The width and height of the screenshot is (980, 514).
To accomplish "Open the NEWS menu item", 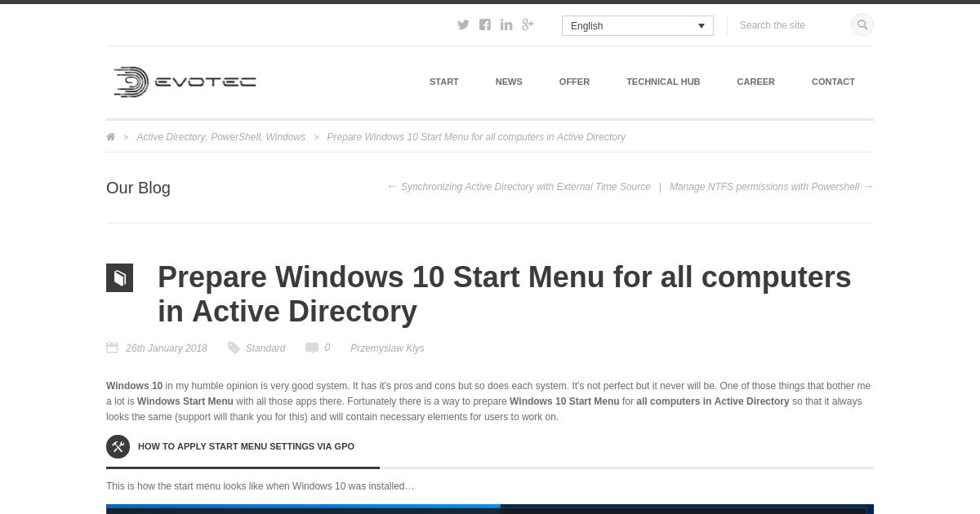I will click(509, 82).
